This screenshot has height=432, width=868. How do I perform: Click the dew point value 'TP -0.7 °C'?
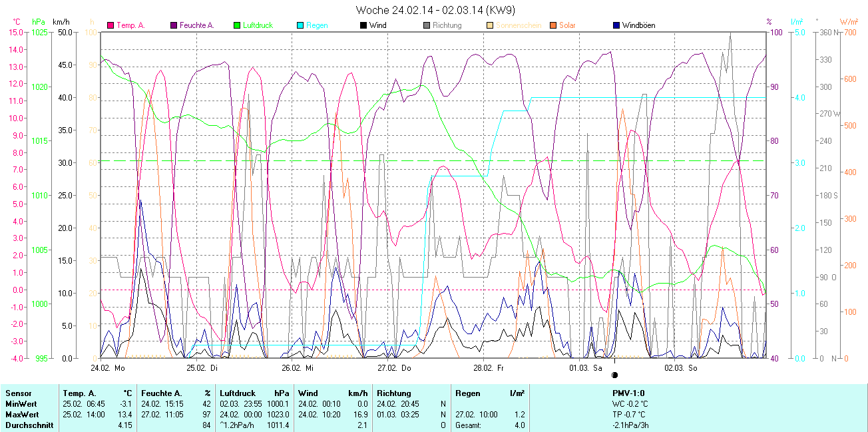pos(630,415)
